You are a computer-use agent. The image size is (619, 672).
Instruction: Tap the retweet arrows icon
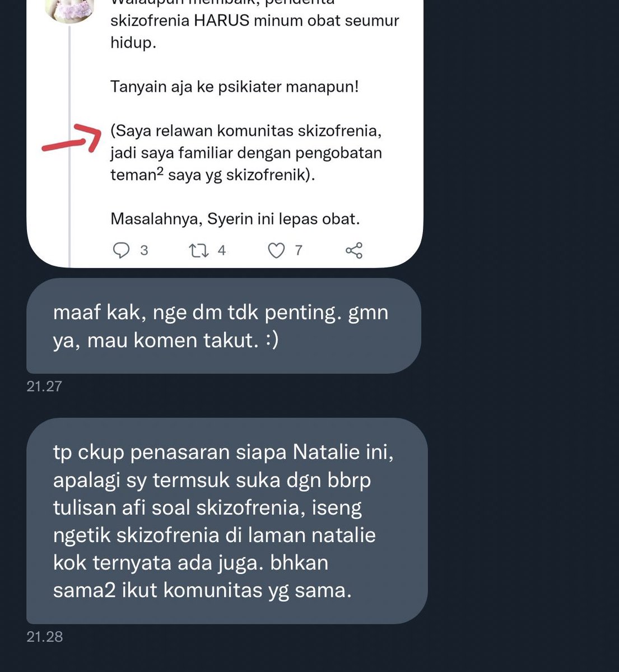click(199, 250)
